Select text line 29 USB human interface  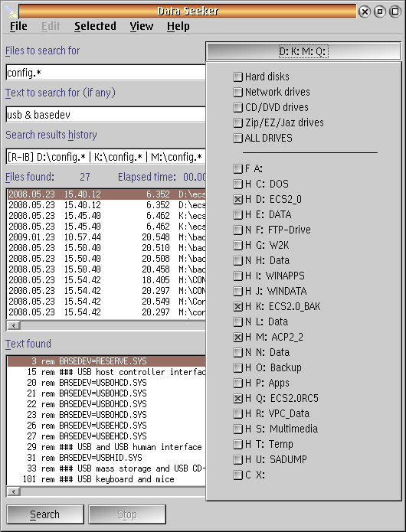(x=106, y=447)
